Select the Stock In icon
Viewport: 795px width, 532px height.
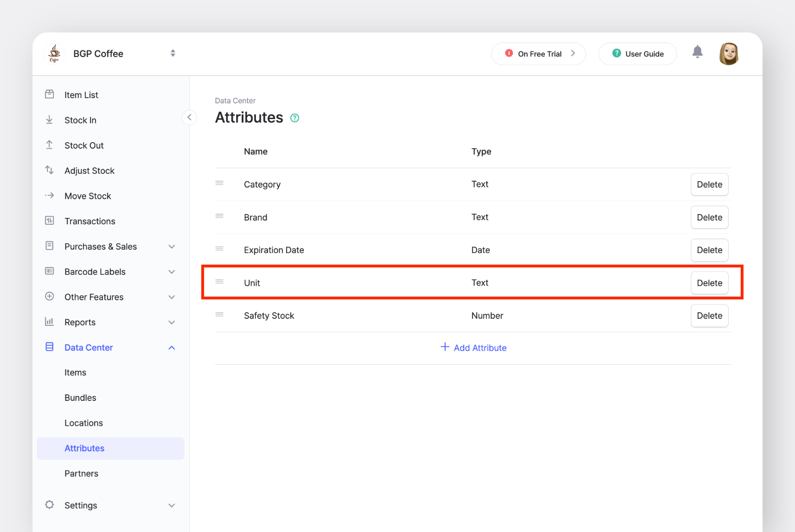click(x=49, y=120)
